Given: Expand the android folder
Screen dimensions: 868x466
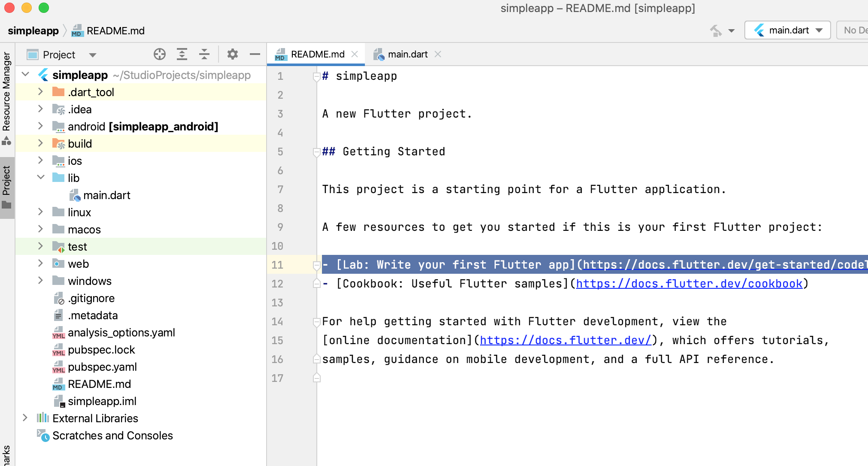Looking at the screenshot, I should (40, 126).
